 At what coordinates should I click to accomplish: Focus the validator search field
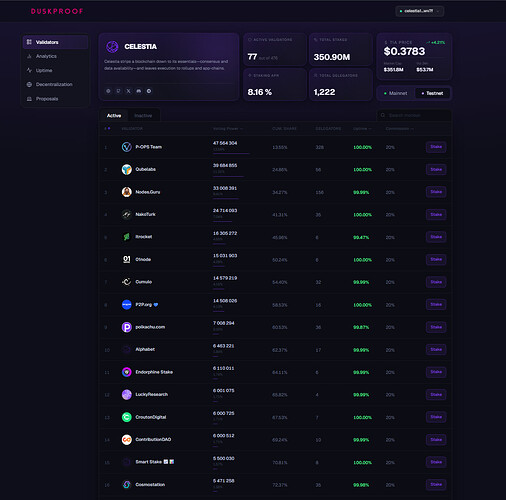(414, 115)
